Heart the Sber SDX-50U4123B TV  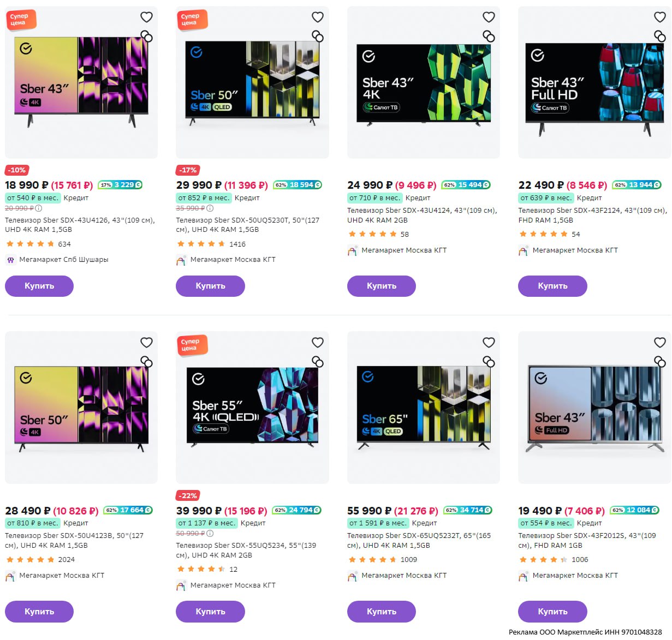coord(146,342)
